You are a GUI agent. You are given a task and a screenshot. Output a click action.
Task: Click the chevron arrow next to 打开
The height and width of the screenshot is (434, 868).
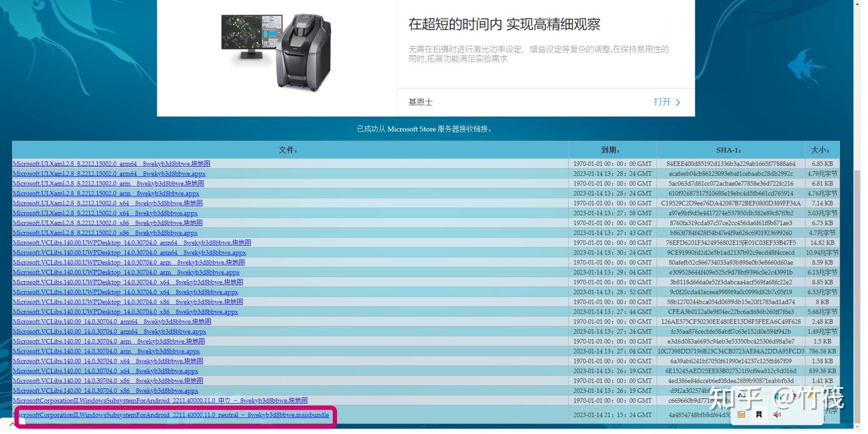(678, 102)
